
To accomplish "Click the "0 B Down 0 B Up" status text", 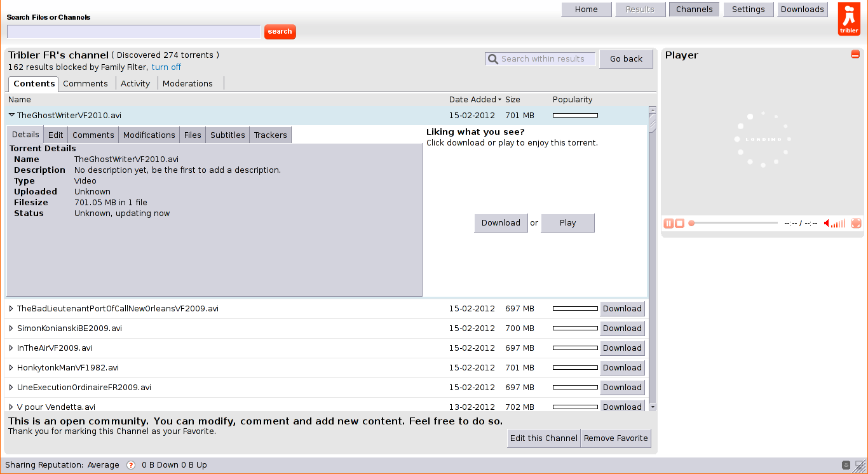I will 174,465.
